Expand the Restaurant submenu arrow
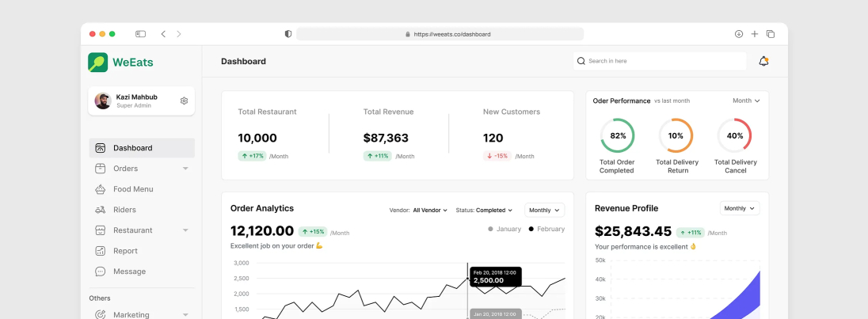This screenshot has width=868, height=319. pos(185,230)
